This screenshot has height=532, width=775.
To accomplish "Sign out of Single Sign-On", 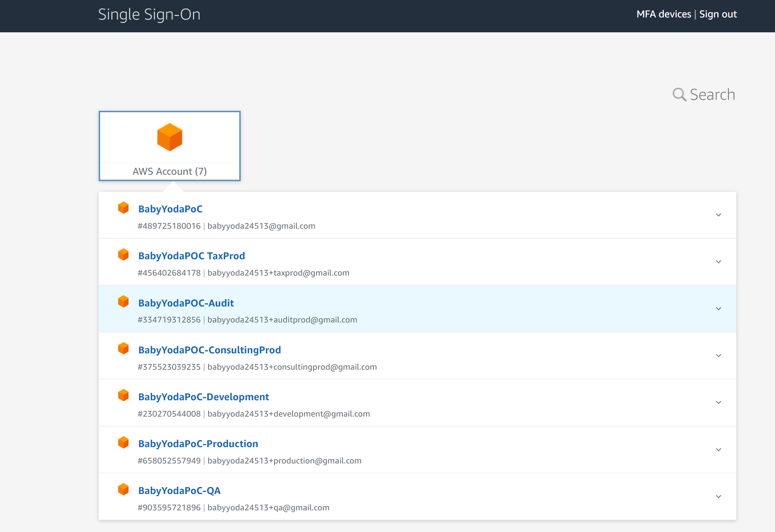I will 718,14.
